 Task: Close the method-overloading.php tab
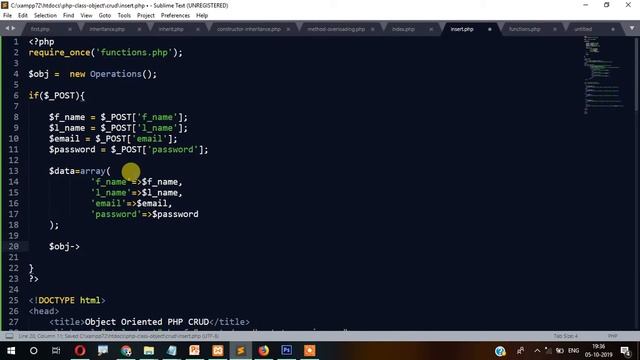coord(373,29)
